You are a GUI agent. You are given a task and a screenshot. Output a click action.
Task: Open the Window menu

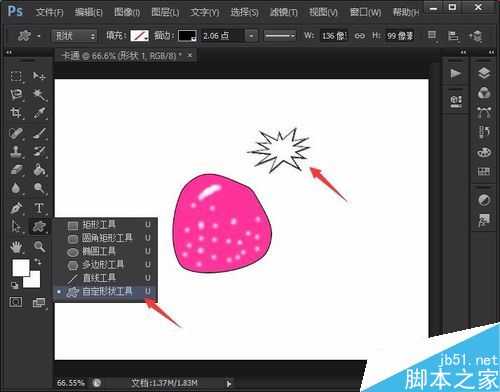pyautogui.click(x=365, y=13)
